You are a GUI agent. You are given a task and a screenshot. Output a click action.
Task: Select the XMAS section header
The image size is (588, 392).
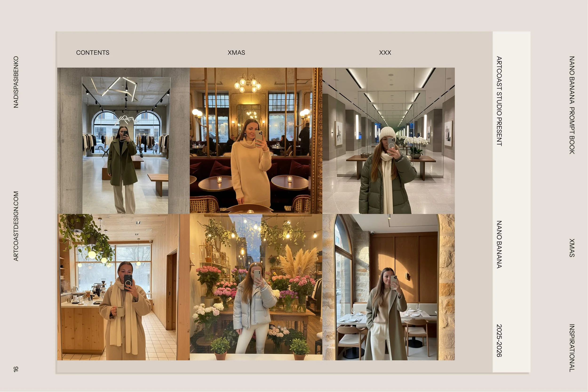pos(236,52)
